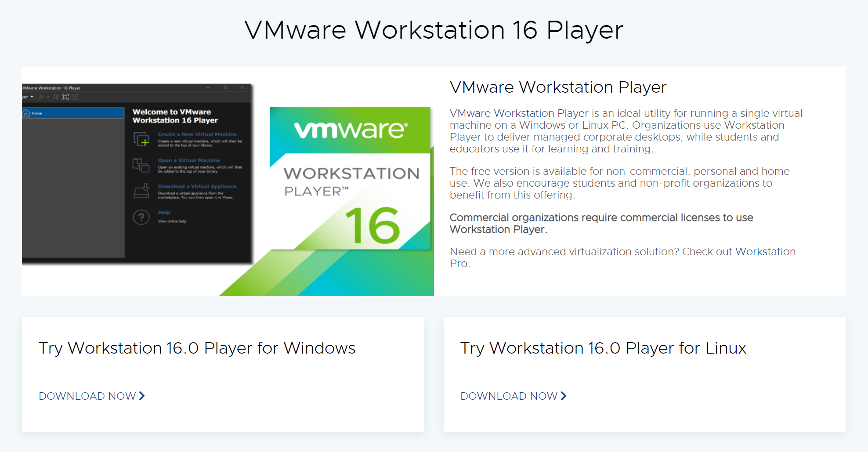Select the Home item in player sidebar

click(x=72, y=113)
